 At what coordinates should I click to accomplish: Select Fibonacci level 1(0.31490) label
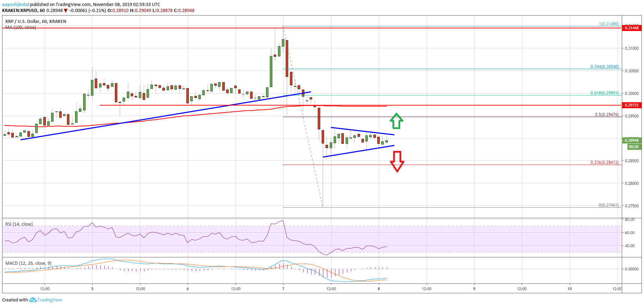pyautogui.click(x=609, y=24)
